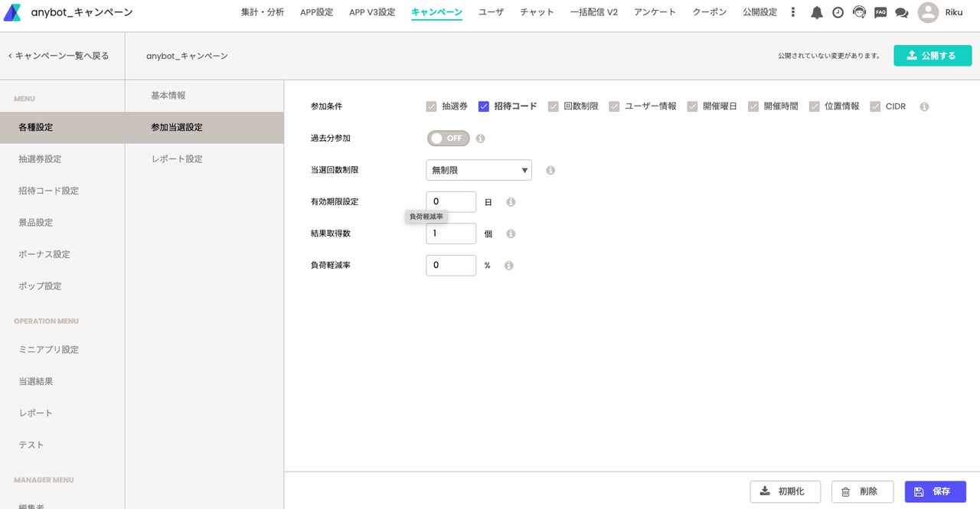This screenshot has width=980, height=509.
Task: Click info icon beside 負荷軽減率 percent field
Action: coord(509,266)
